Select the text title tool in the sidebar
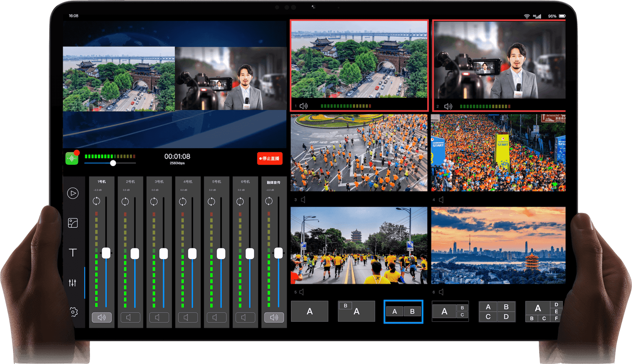This screenshot has width=632, height=364. (73, 253)
